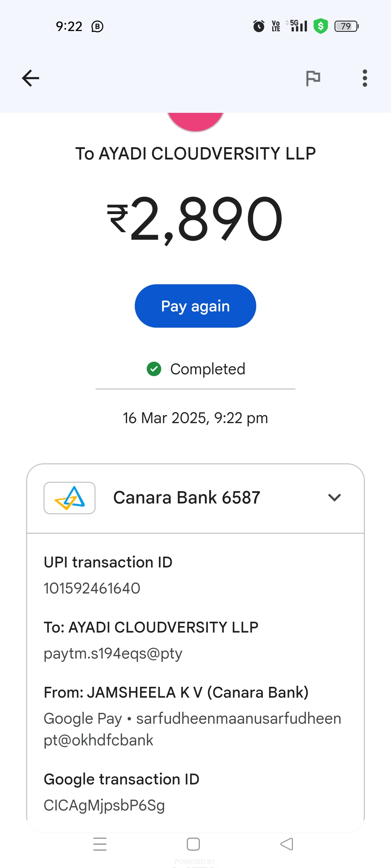This screenshot has width=391, height=868.
Task: Tap the flag report icon
Action: (313, 78)
